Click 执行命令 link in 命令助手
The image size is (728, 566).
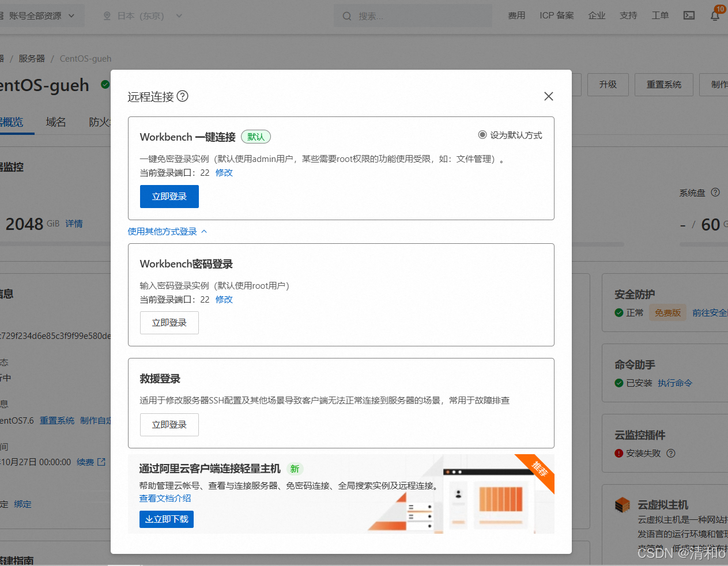coord(675,383)
